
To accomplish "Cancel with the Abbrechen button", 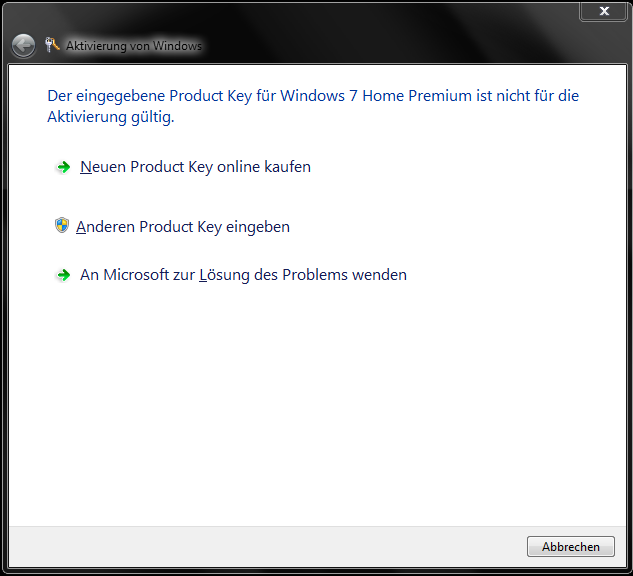I will tap(570, 547).
